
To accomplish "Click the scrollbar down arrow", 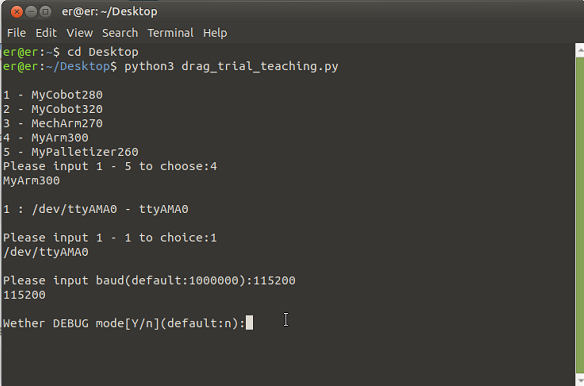I will (x=580, y=379).
